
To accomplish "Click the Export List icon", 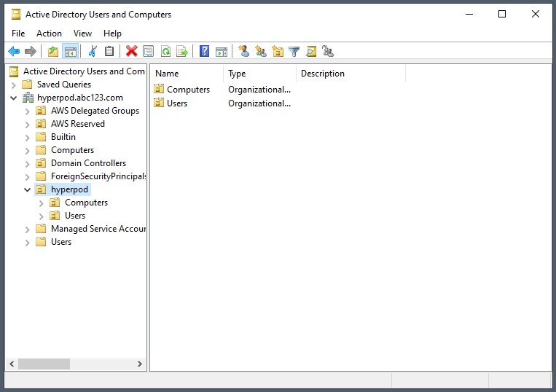I will tap(182, 52).
